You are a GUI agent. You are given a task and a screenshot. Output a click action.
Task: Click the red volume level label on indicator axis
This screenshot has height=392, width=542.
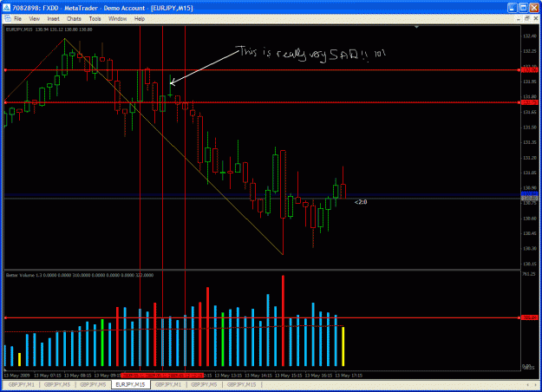coord(530,317)
